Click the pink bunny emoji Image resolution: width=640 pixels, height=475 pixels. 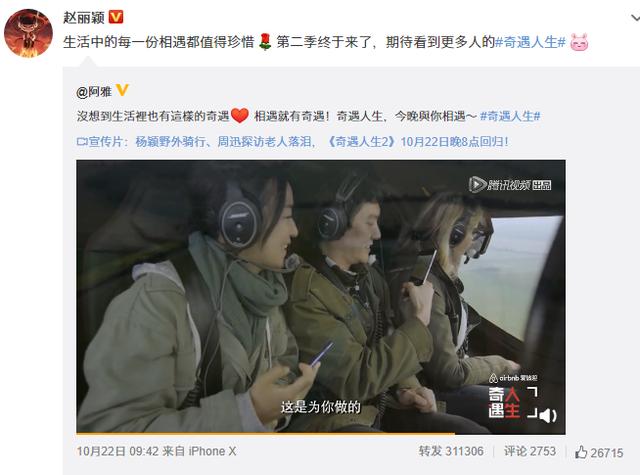click(579, 42)
